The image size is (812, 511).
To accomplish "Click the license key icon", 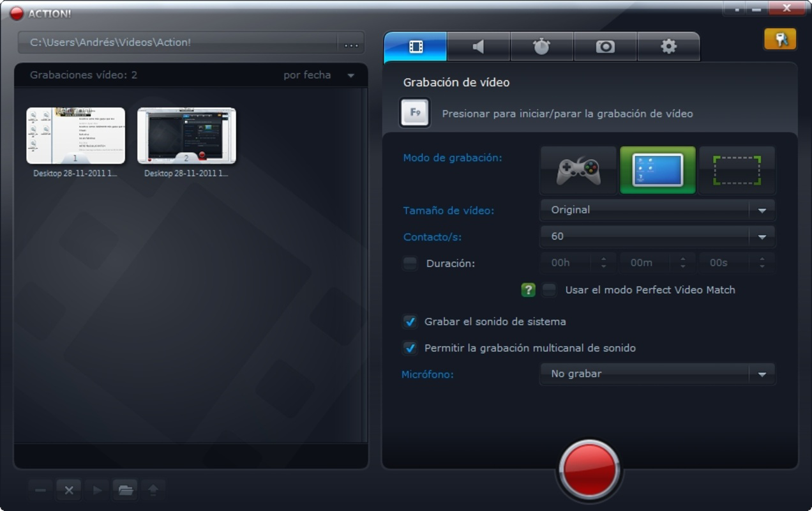I will [x=780, y=39].
